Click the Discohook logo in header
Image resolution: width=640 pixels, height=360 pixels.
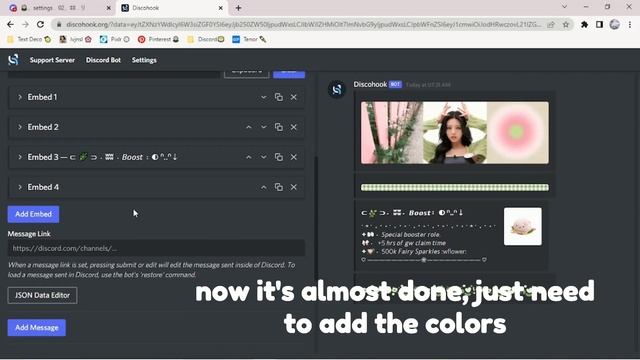tap(13, 60)
